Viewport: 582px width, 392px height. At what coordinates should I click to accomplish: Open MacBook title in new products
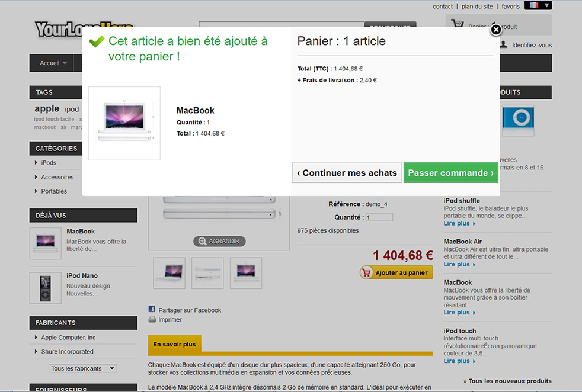click(x=458, y=282)
